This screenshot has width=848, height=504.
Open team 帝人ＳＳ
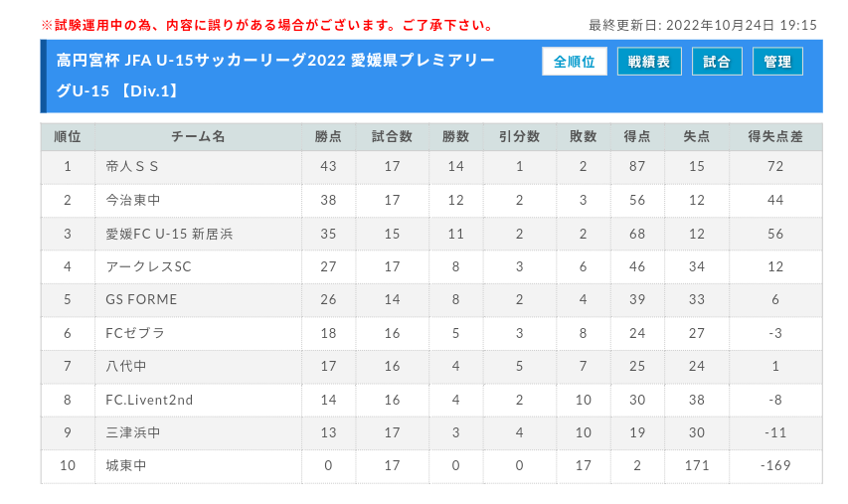(132, 166)
